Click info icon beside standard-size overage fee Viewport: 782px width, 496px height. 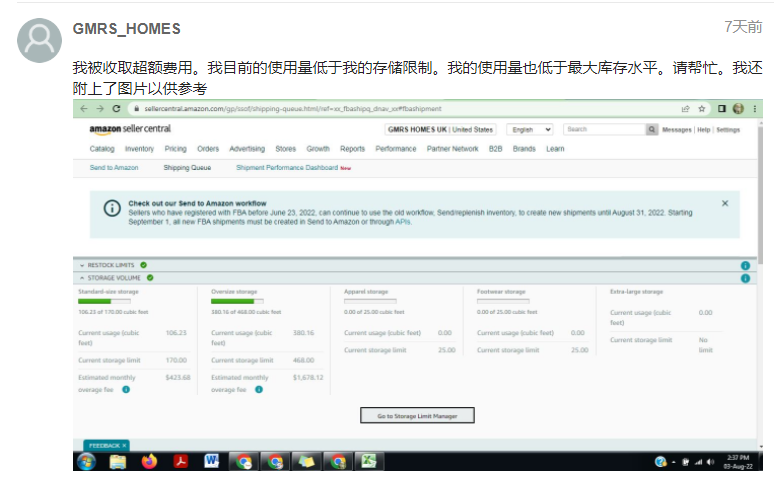[126, 390]
